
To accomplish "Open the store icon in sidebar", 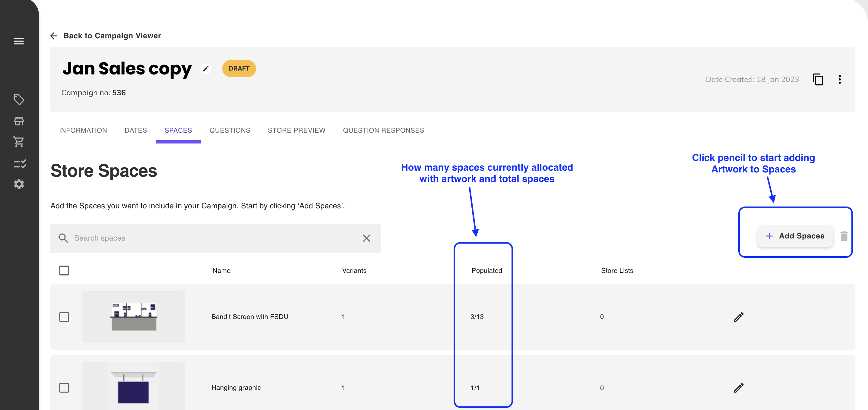I will click(x=19, y=121).
